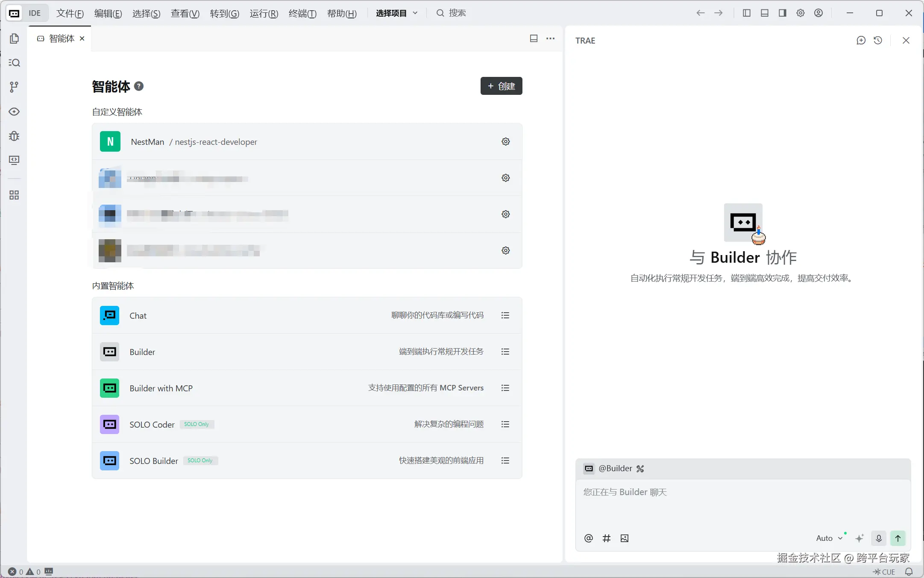Open the 帮助(H) menu

[x=342, y=13]
